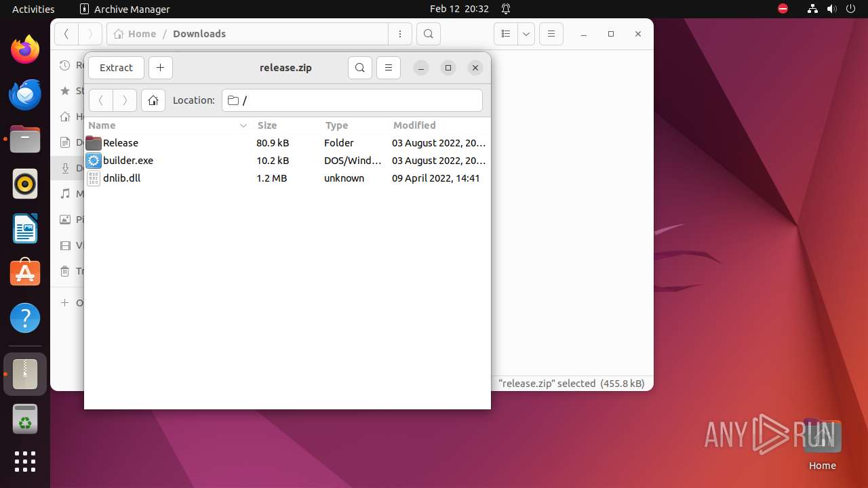Go forward in the Files window
The width and height of the screenshot is (868, 488).
pyautogui.click(x=90, y=34)
